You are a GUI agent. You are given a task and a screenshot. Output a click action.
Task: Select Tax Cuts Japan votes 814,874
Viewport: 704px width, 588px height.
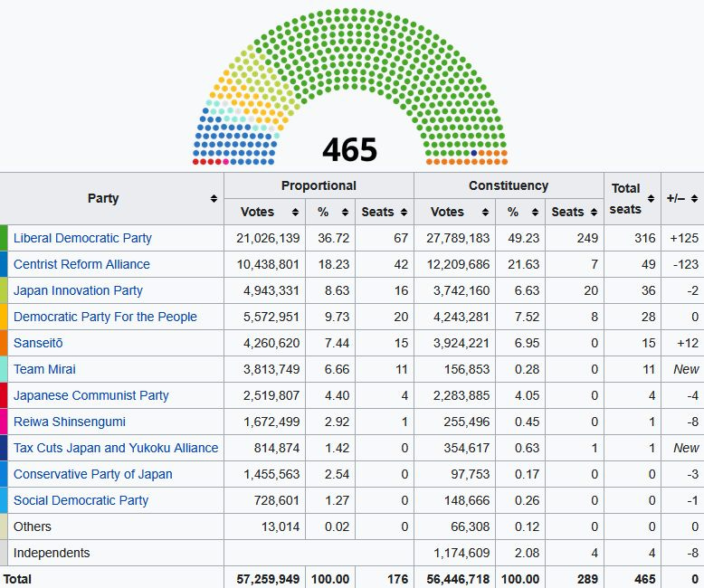[x=277, y=448]
